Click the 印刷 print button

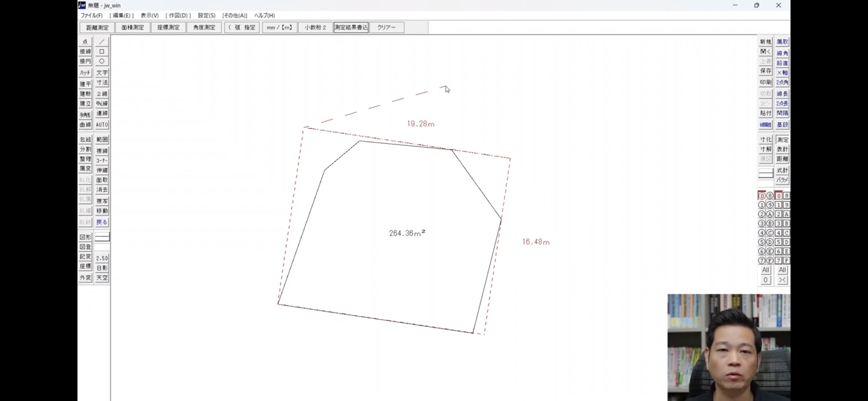coord(765,82)
